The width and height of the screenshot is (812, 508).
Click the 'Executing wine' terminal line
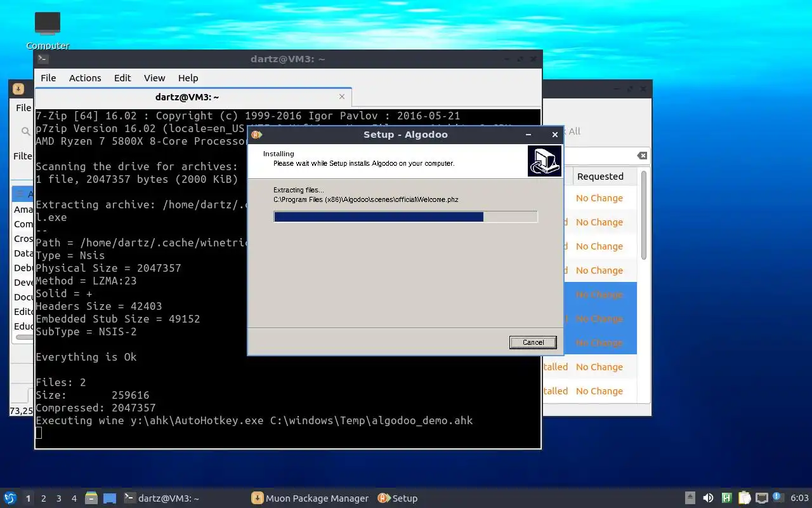(254, 420)
